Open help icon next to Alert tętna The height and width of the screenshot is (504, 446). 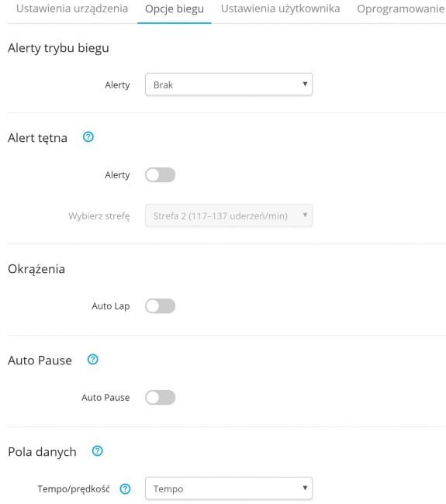[x=88, y=137]
